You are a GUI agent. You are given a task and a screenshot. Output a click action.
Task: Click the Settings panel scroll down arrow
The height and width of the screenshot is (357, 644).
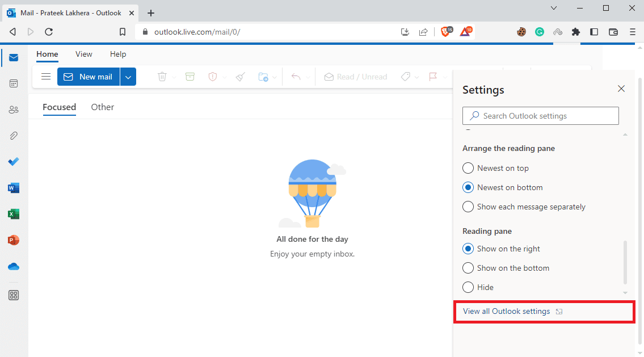click(625, 293)
